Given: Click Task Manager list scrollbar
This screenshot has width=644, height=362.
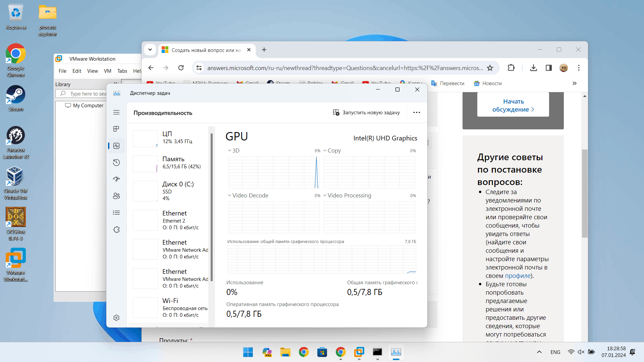Looking at the screenshot, I should coord(211,207).
